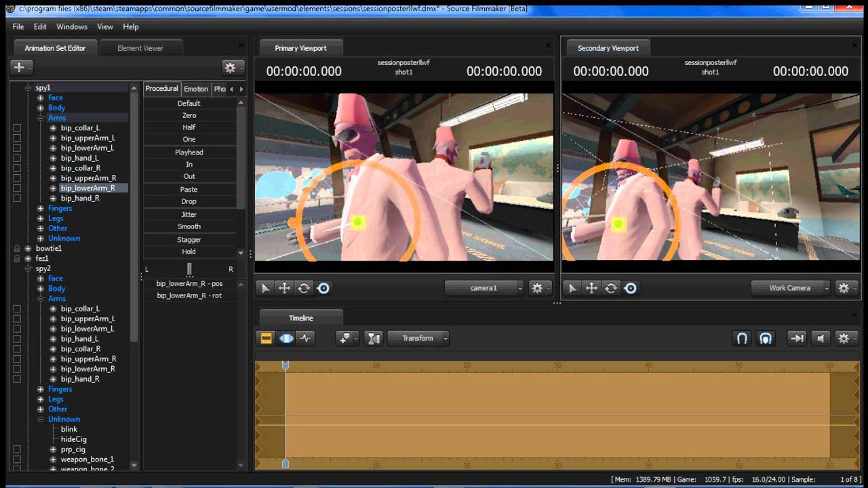Viewport: 868px width, 488px height.
Task: Switch to the Clip Editor timeline mode
Action: coord(266,338)
